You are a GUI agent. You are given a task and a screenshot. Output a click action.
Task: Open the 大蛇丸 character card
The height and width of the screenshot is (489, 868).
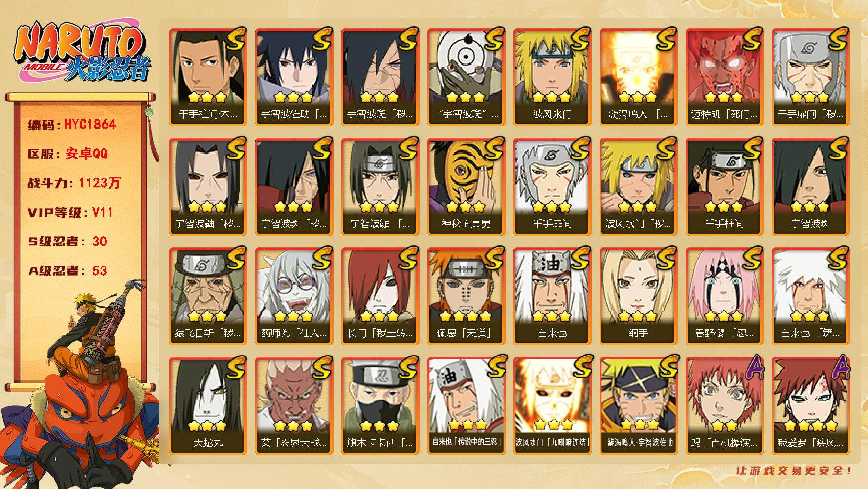click(208, 406)
